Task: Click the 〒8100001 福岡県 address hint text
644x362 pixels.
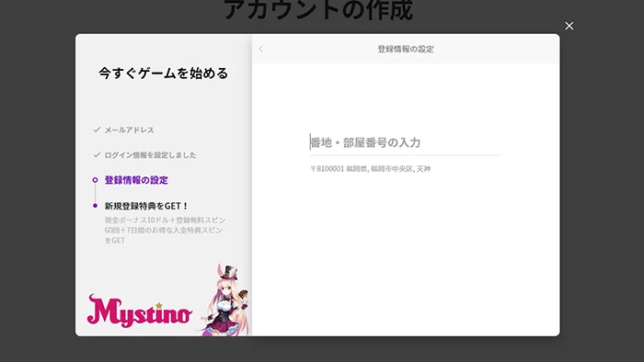Action: coord(370,169)
